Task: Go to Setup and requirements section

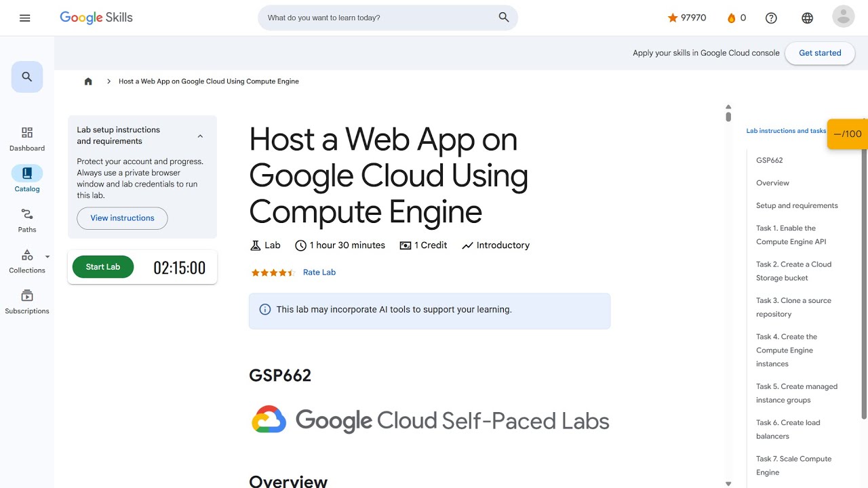Action: point(797,205)
